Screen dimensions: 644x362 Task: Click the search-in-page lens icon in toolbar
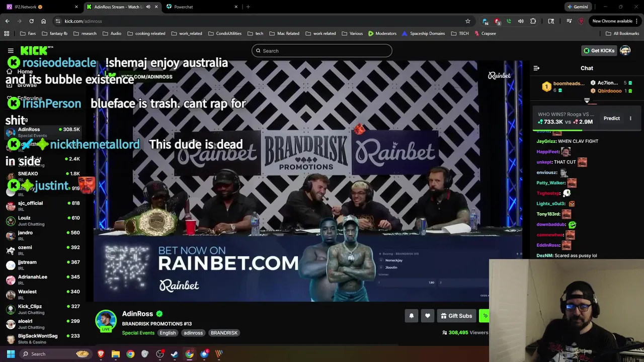[551, 21]
